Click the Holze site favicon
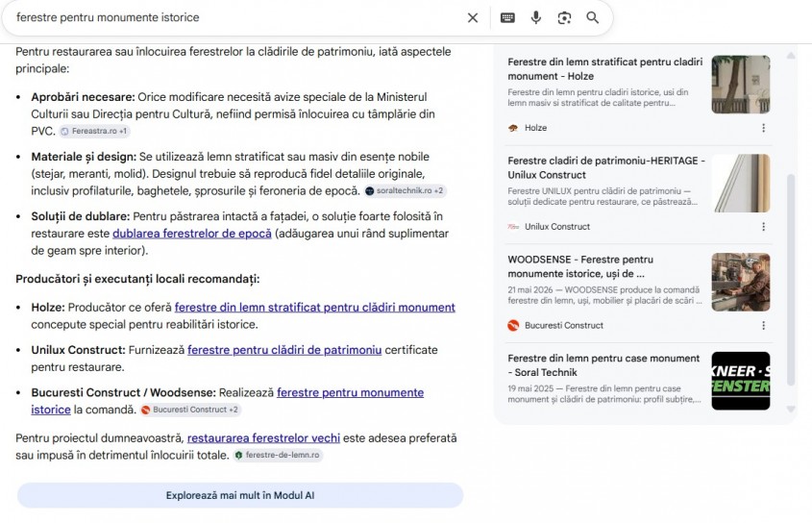 click(513, 128)
